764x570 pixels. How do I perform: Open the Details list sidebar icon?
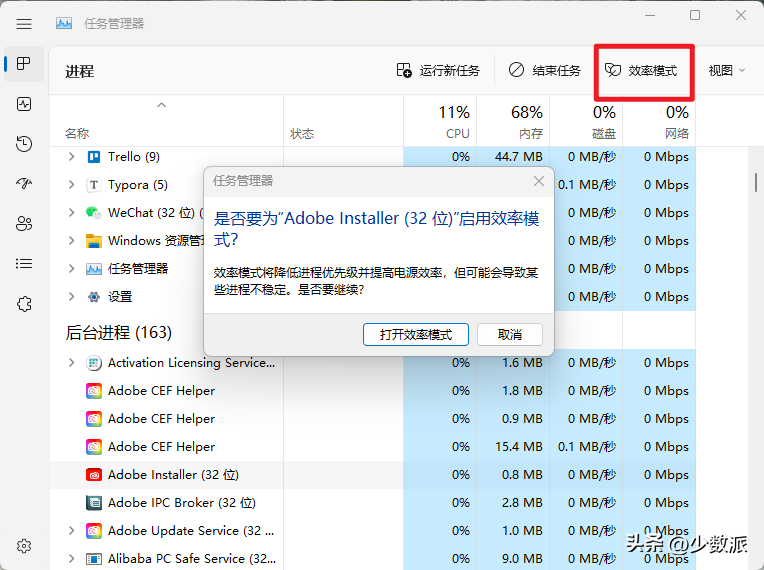[24, 264]
